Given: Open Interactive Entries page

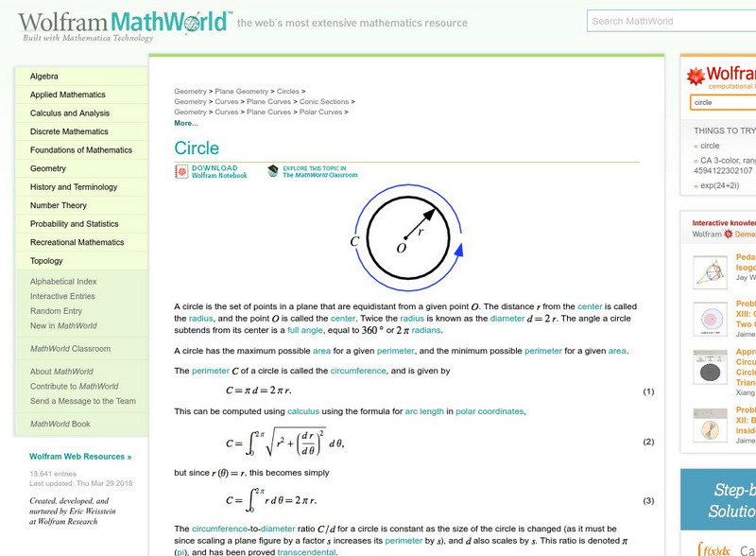Looking at the screenshot, I should click(x=62, y=296).
